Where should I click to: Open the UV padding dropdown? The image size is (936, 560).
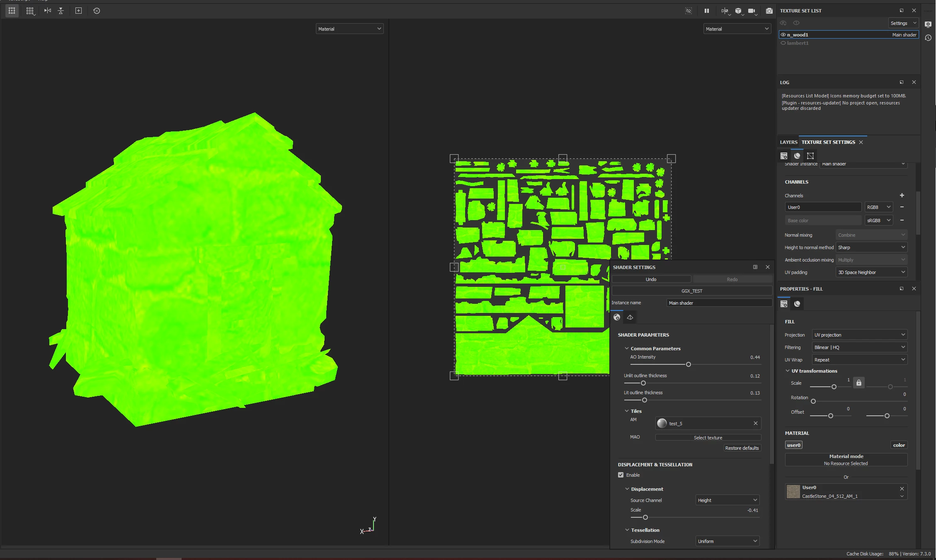[x=871, y=272]
